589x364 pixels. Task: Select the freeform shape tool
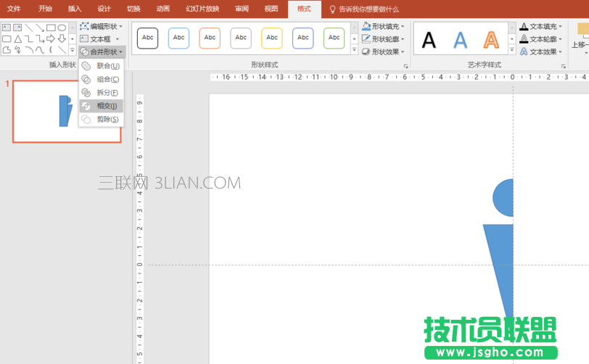pyautogui.click(x=7, y=50)
